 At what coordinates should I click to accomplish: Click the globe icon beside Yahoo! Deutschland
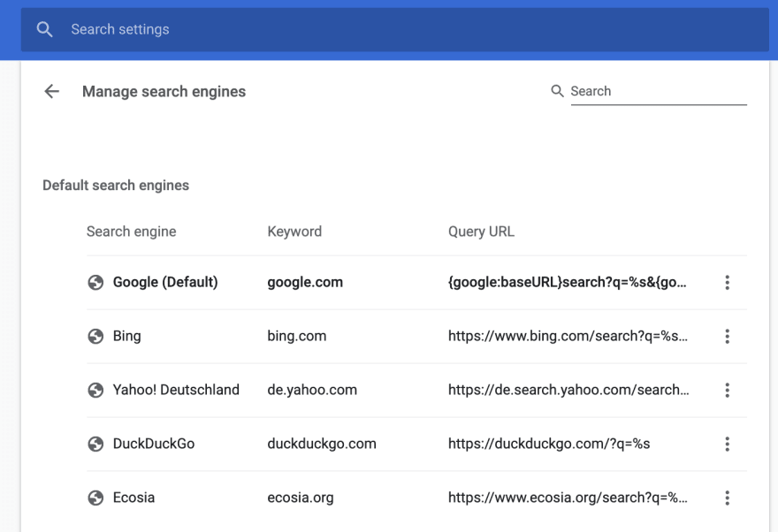tap(95, 391)
